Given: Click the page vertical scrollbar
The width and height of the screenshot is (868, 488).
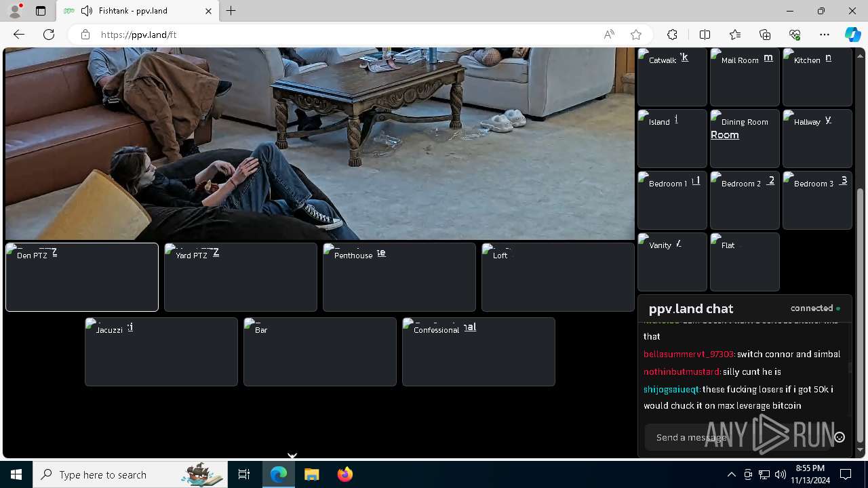Looking at the screenshot, I should click(861, 315).
